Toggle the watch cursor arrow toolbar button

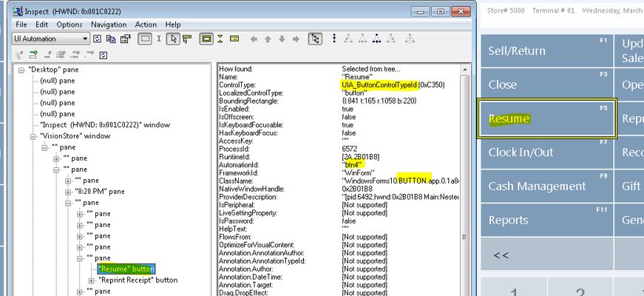point(173,39)
